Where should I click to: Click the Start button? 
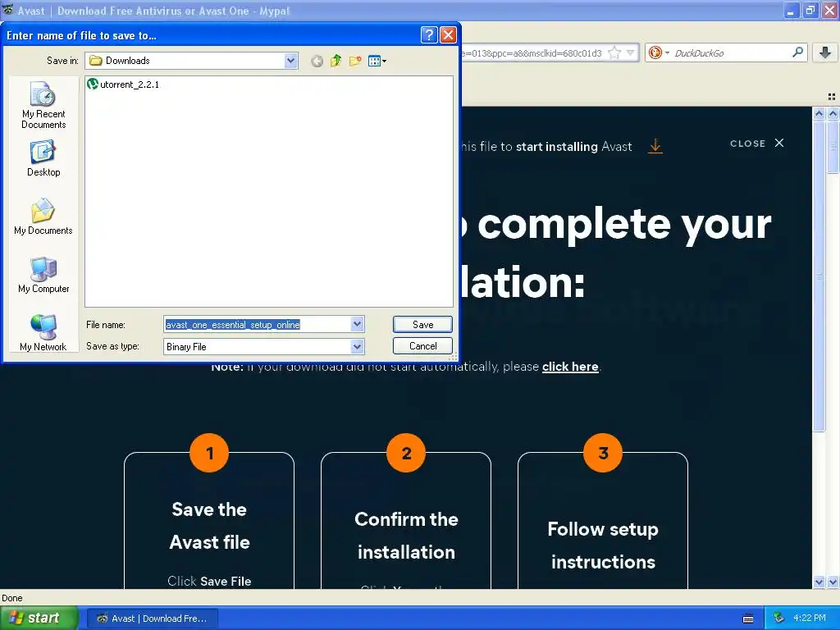(39, 619)
